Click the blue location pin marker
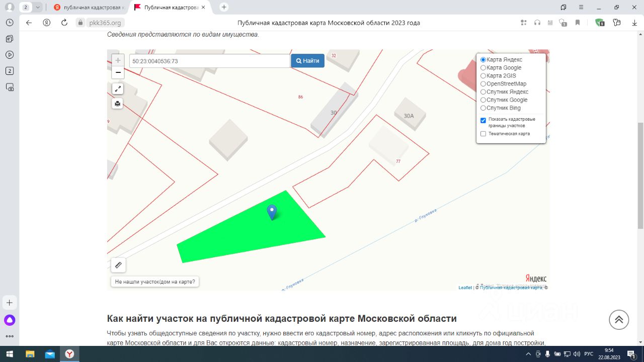The height and width of the screenshot is (362, 644). pyautogui.click(x=272, y=212)
